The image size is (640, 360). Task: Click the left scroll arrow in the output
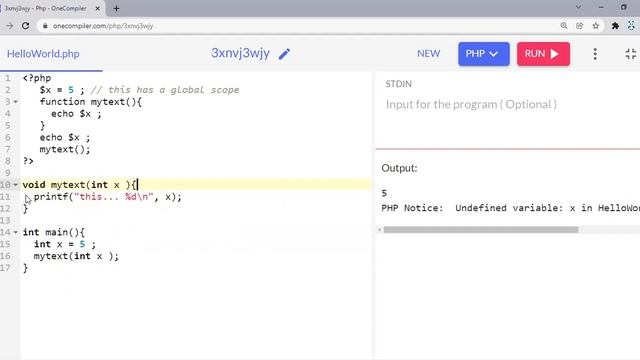[380, 230]
